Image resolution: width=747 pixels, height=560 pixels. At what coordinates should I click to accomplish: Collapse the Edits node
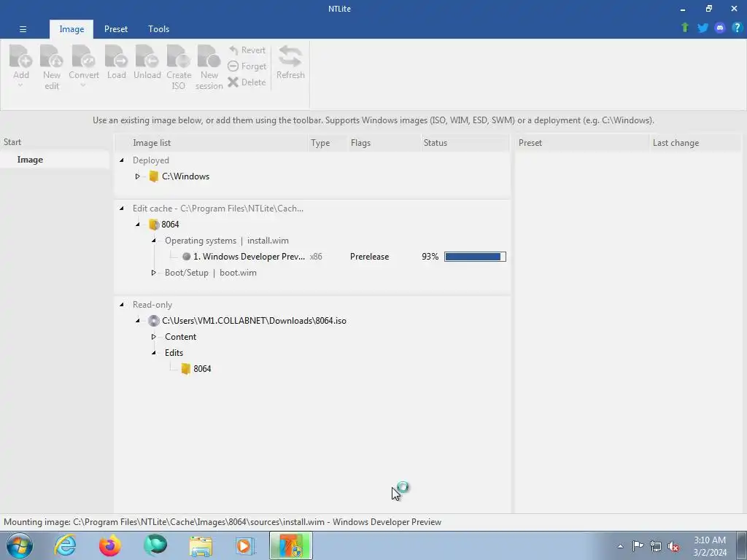point(154,353)
